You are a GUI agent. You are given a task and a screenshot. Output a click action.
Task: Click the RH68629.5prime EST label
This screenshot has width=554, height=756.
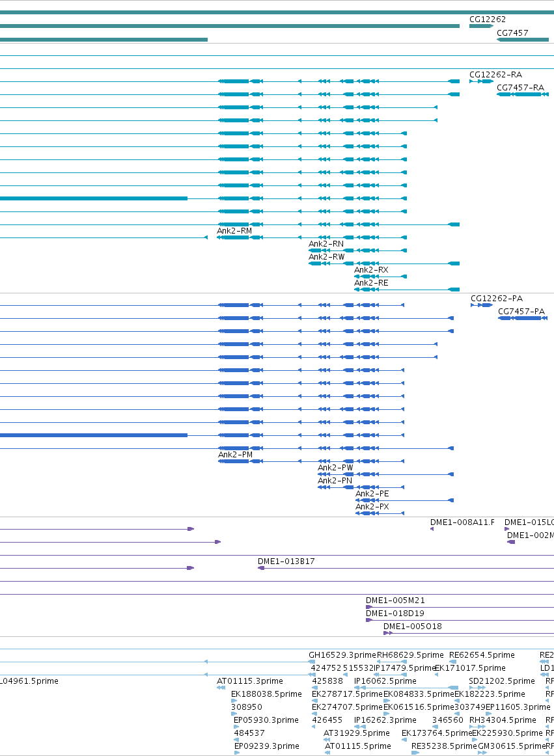410,655
